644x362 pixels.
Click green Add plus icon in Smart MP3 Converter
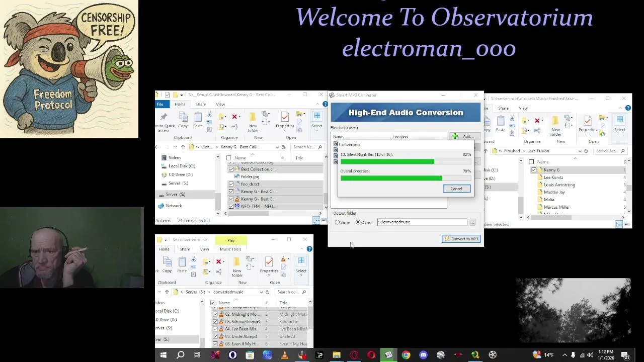click(455, 136)
